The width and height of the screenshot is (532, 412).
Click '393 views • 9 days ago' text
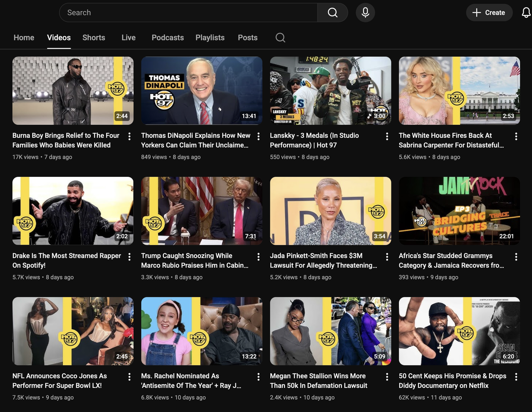tap(428, 277)
